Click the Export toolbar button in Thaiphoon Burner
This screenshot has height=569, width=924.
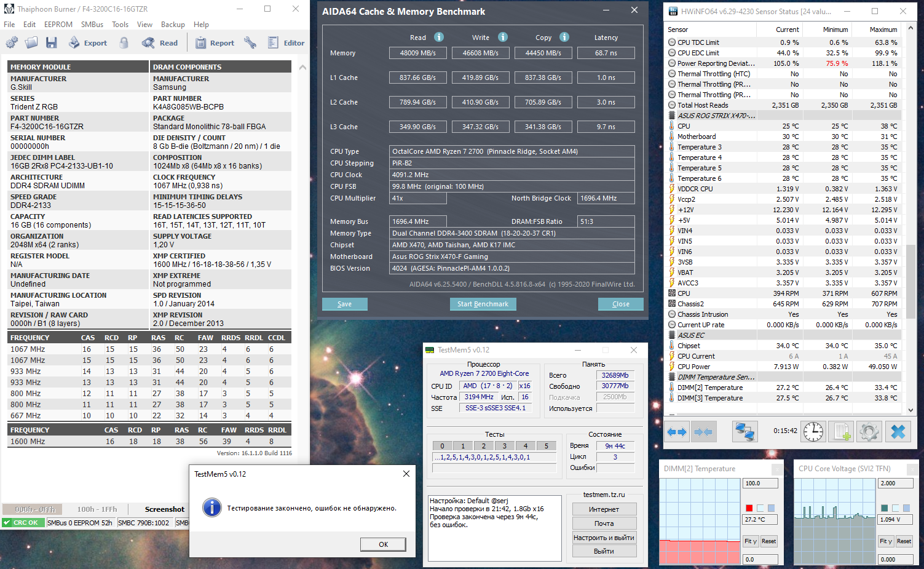[87, 42]
